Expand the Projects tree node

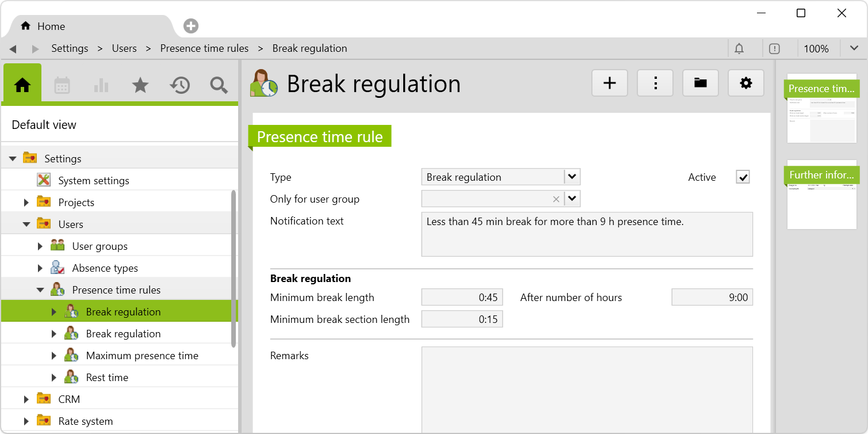26,203
